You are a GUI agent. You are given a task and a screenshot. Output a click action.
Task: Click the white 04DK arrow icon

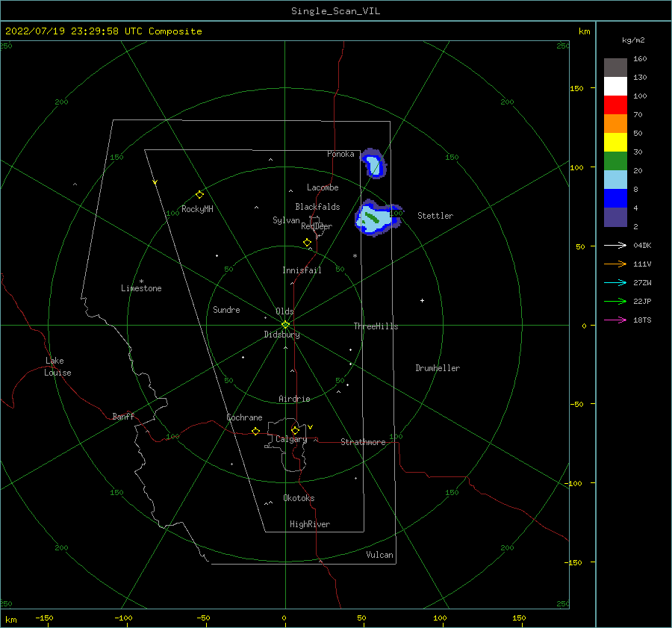[615, 245]
